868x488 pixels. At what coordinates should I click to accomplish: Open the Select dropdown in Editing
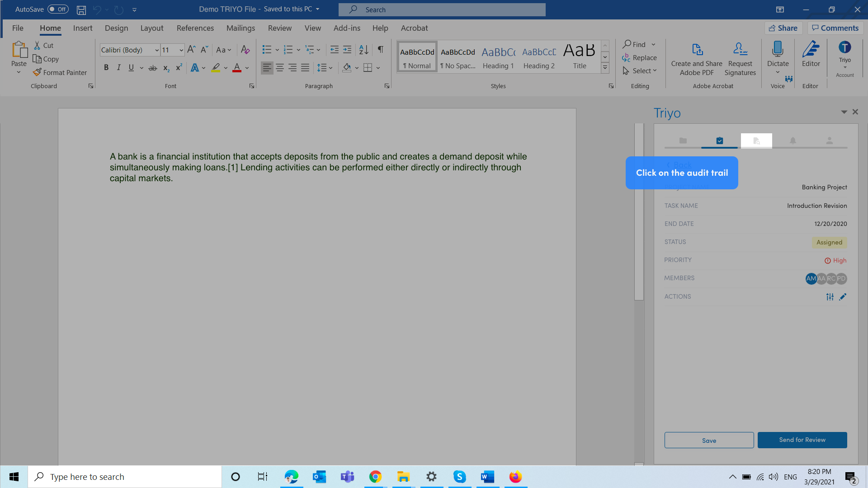640,71
